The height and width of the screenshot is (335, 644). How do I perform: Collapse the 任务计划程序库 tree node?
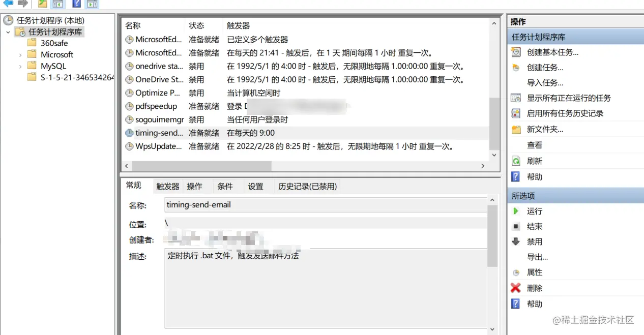8,32
